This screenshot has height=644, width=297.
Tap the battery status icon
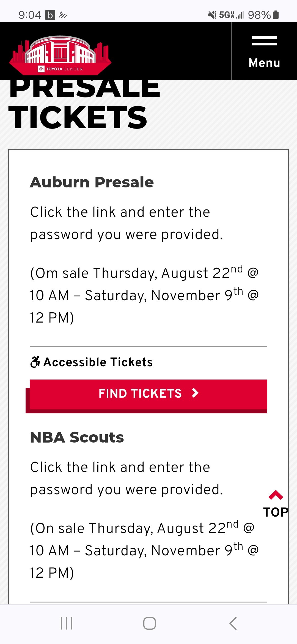coord(276,15)
